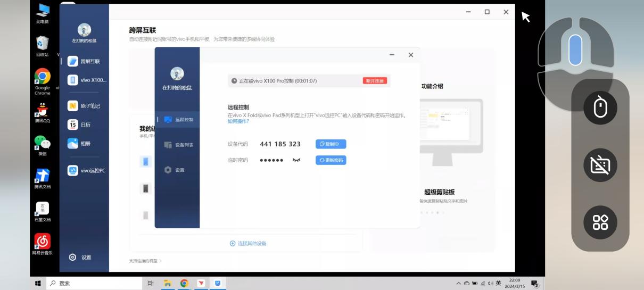Open Chrome from the taskbar
The image size is (644, 290).
[184, 284]
